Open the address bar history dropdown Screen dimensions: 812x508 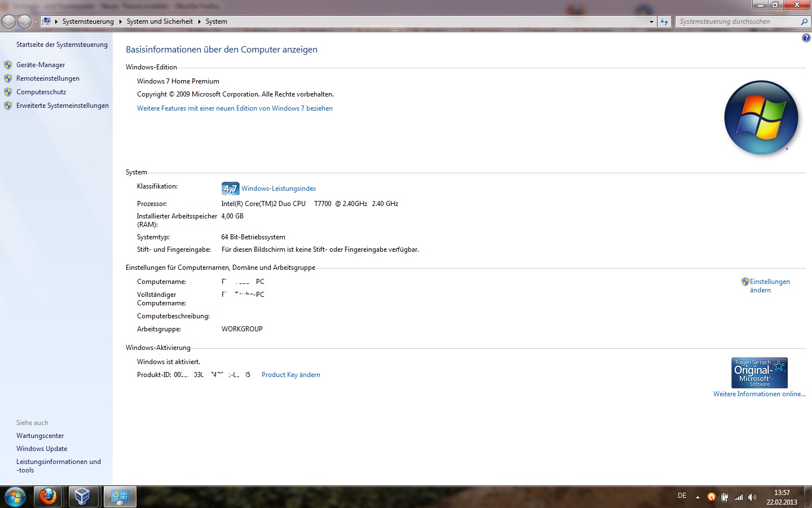tap(651, 22)
